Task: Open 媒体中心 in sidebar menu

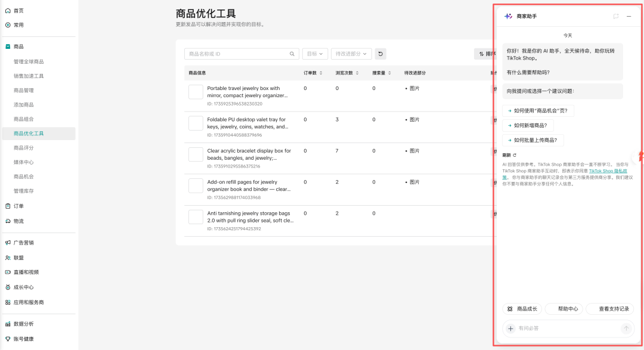Action: tap(24, 162)
